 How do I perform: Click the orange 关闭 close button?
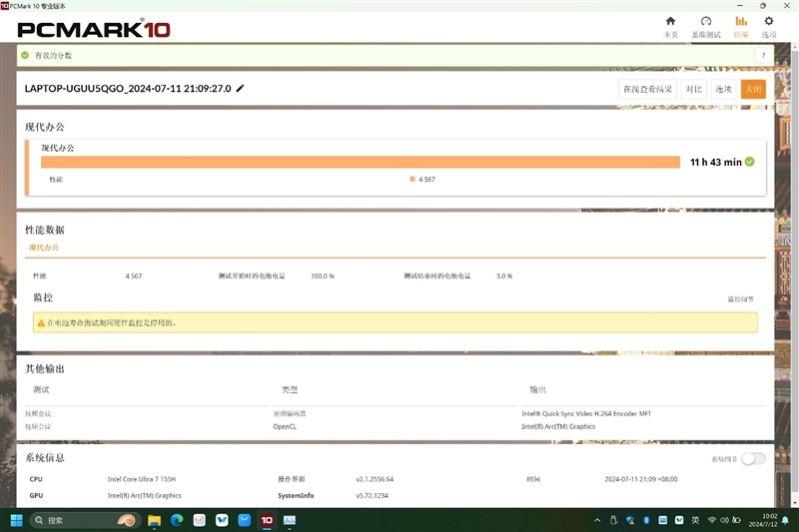click(x=753, y=89)
